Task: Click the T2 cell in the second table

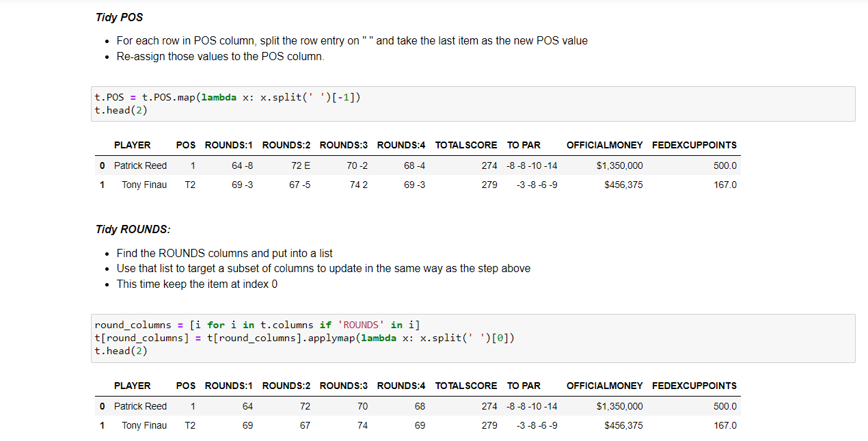Action: pyautogui.click(x=190, y=425)
